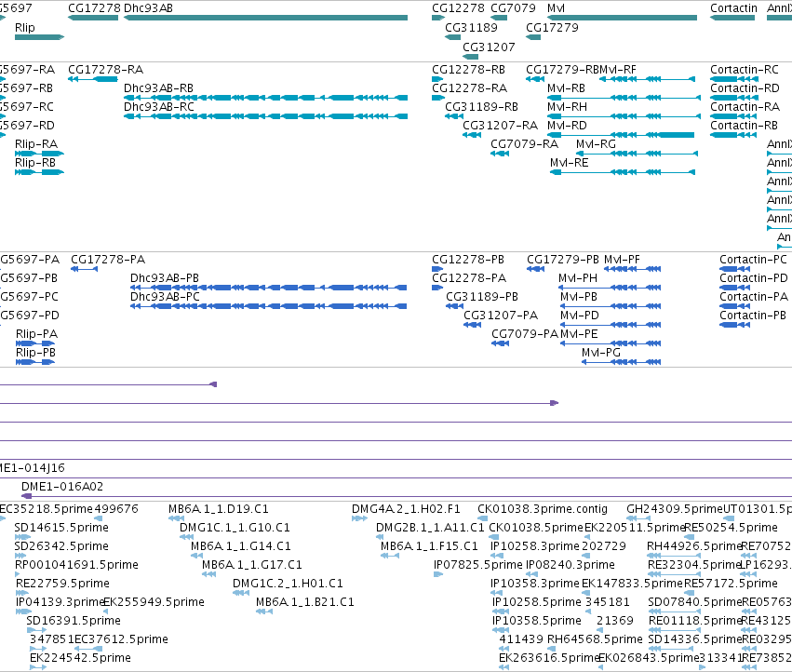The image size is (792, 672).
Task: Click the MB6A.1_1.D19.C1 EST label
Action: (219, 509)
